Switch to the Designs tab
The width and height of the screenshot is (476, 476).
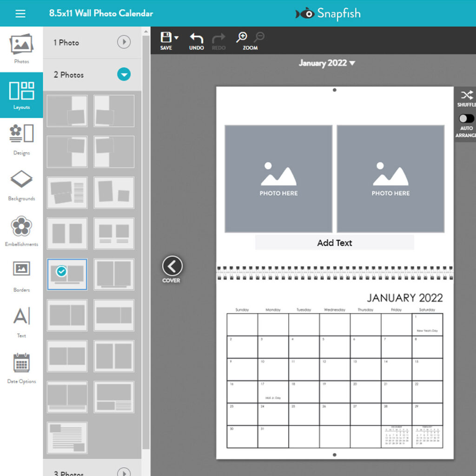click(x=21, y=139)
